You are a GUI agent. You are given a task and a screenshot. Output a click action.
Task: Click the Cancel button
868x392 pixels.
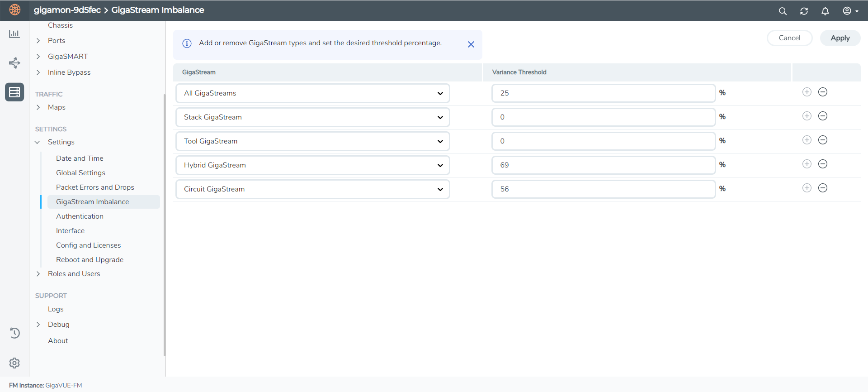[789, 38]
